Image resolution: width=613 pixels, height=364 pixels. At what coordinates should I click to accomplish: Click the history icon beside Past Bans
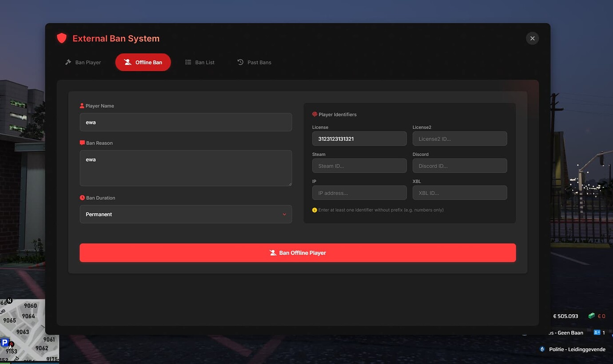(x=239, y=62)
